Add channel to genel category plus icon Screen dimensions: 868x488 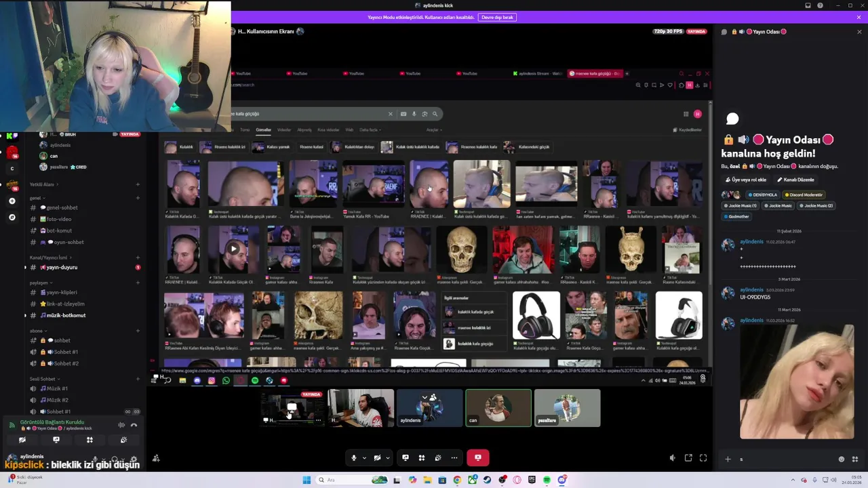coord(138,198)
